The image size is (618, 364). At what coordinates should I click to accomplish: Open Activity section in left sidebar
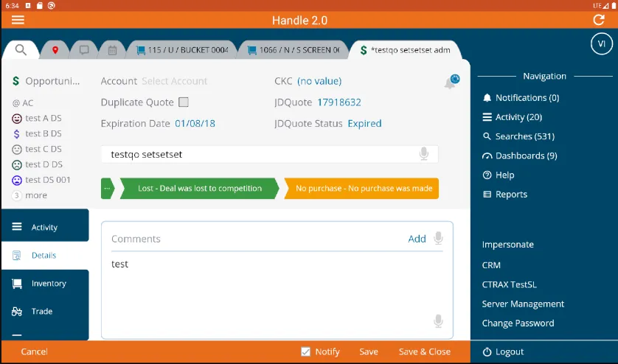[x=45, y=227]
